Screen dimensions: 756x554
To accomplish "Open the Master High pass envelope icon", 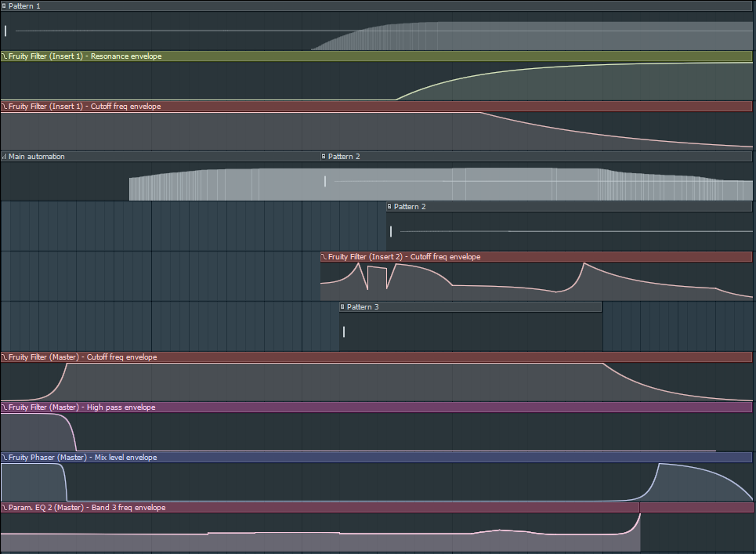I will pyautogui.click(x=4, y=407).
